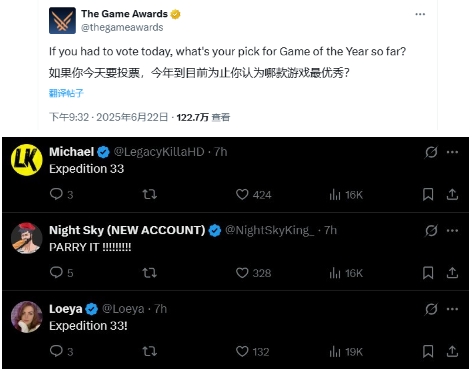Open Michael's LK profile avatar
473x371 pixels.
(x=27, y=160)
